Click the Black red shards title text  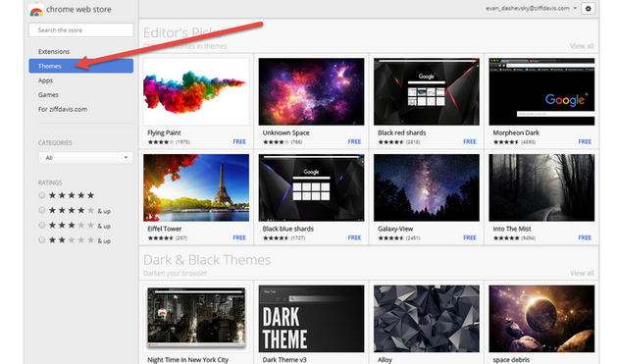pos(401,132)
